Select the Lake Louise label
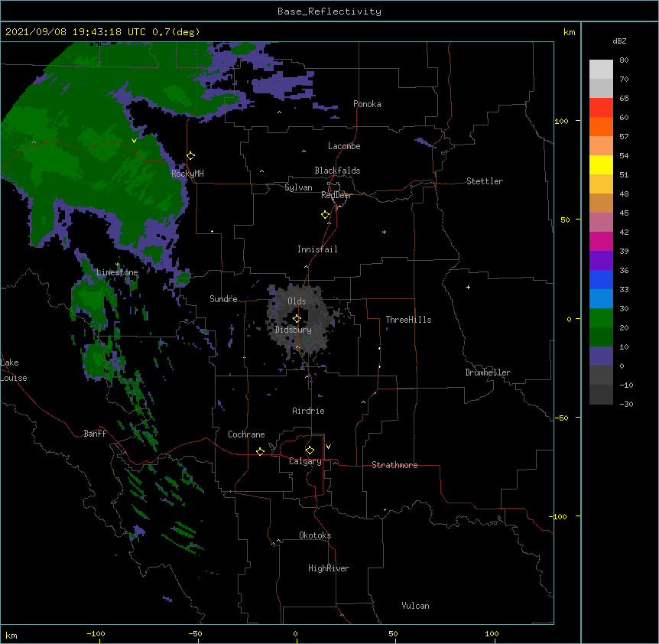 (x=14, y=370)
